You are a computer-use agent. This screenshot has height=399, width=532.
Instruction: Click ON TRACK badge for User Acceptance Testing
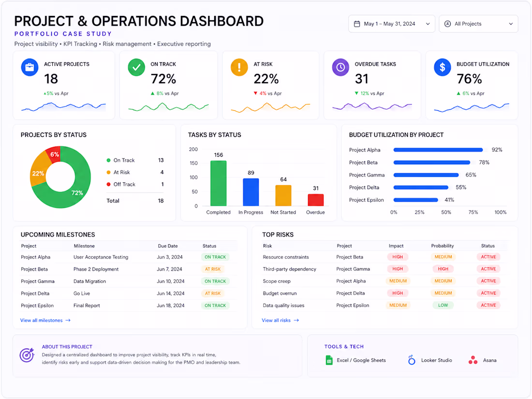215,257
